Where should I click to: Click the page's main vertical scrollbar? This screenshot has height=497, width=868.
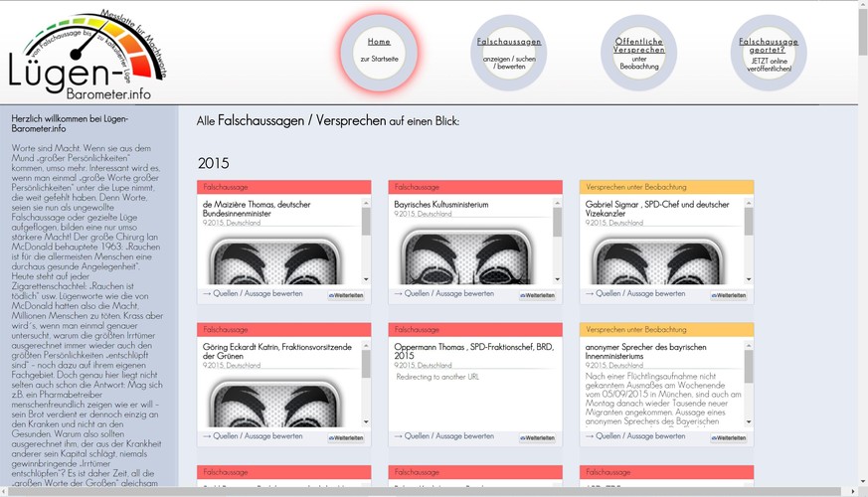tap(861, 248)
